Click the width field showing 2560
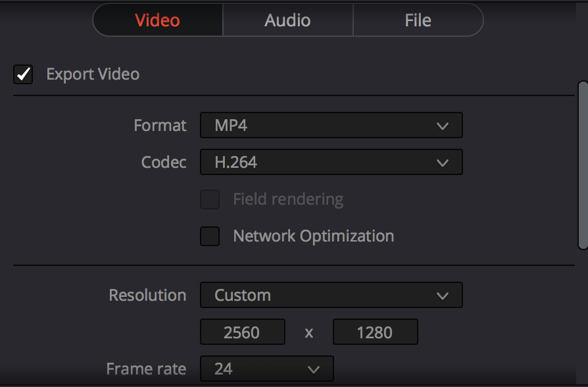This screenshot has height=387, width=588. click(x=243, y=332)
